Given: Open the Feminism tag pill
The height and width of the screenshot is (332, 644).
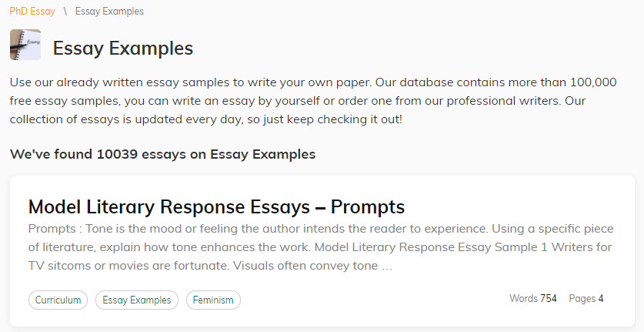Looking at the screenshot, I should [213, 300].
